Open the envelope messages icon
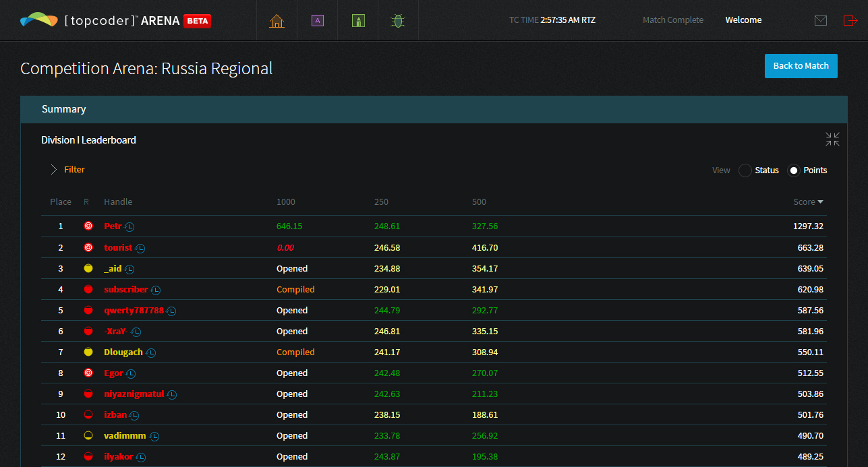This screenshot has height=467, width=868. tap(820, 21)
